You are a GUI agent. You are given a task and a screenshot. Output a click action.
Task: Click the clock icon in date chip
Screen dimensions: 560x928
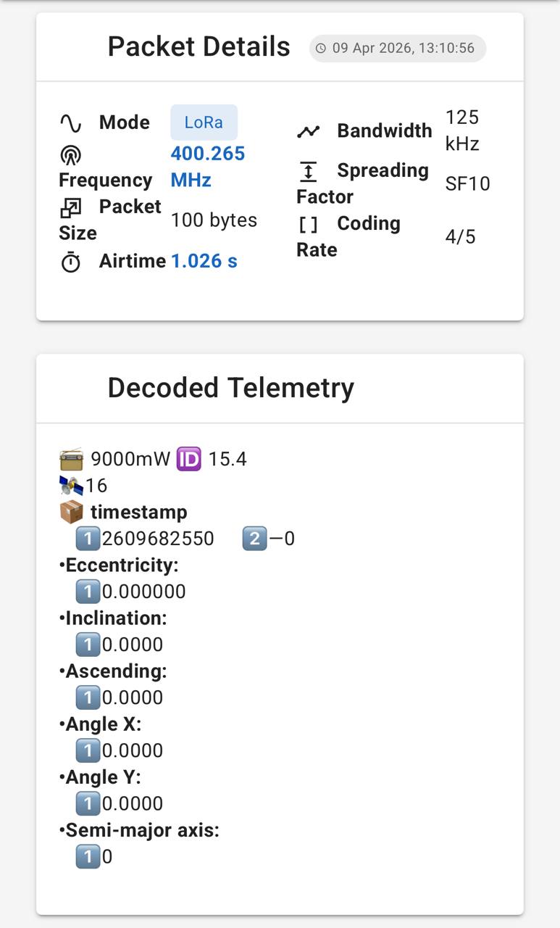[x=321, y=49]
